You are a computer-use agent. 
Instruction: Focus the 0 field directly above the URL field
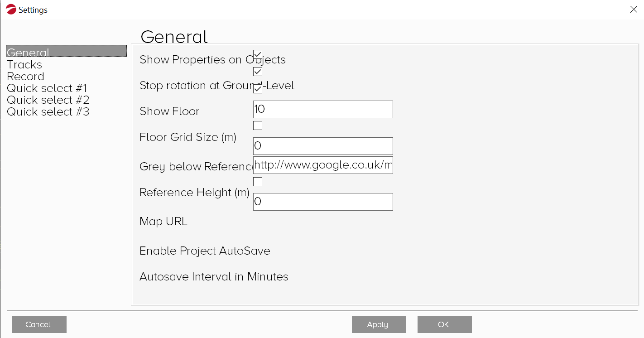[323, 146]
